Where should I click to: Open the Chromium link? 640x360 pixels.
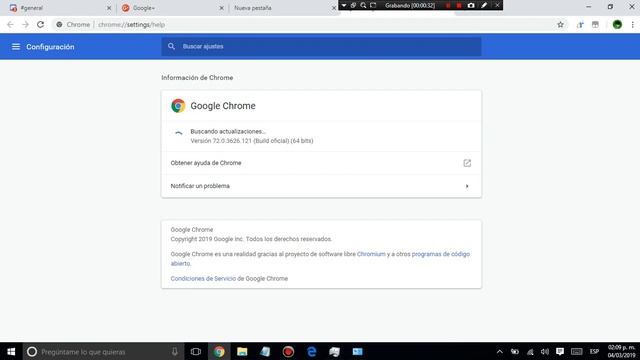click(371, 254)
